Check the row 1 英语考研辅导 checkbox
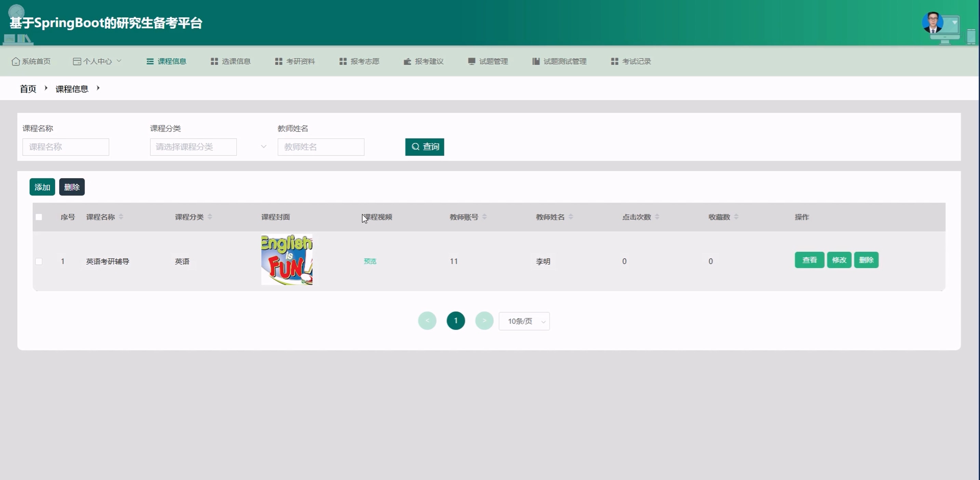The height and width of the screenshot is (480, 980). [x=39, y=262]
